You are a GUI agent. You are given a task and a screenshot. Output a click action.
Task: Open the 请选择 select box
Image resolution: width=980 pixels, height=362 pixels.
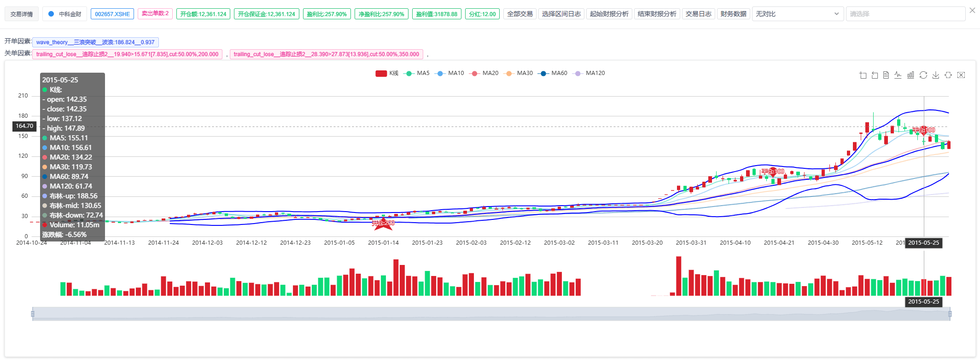905,14
